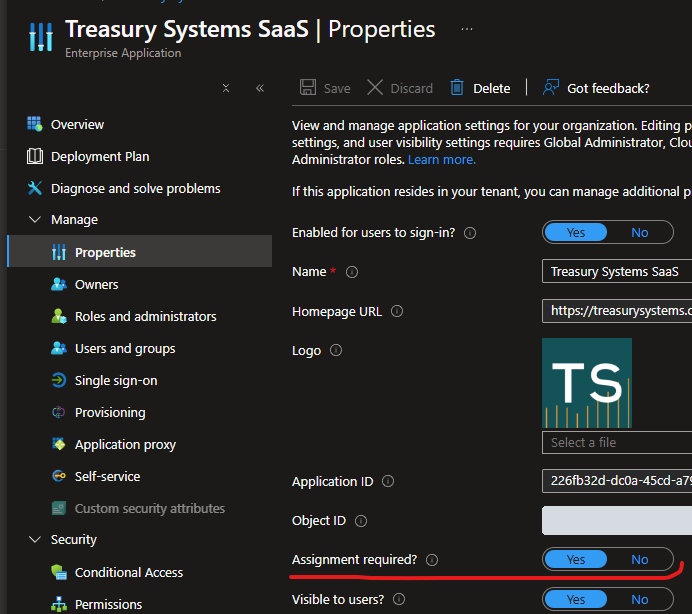692x614 pixels.
Task: Click info icon beside Visible to users
Action: (399, 599)
